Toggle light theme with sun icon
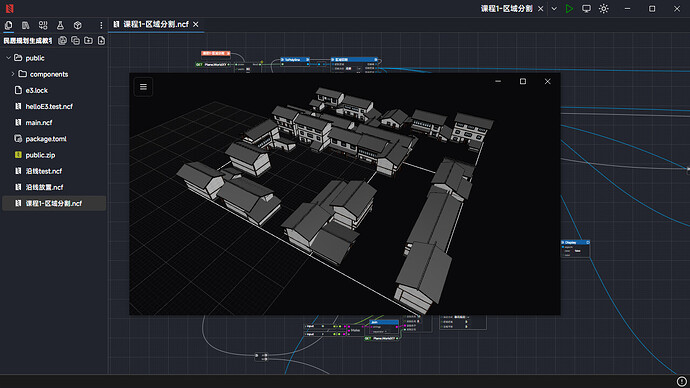This screenshot has height=388, width=690. point(604,8)
